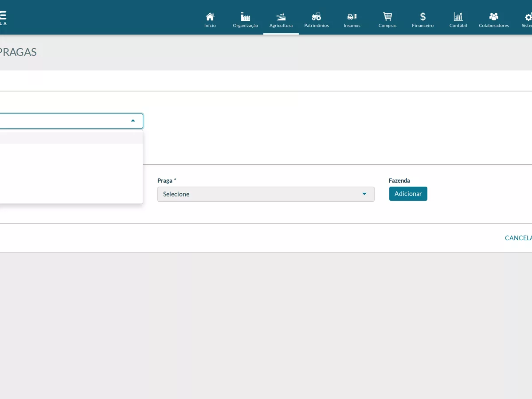The height and width of the screenshot is (399, 532).
Task: Click the Cancelar link
Action: coord(518,238)
